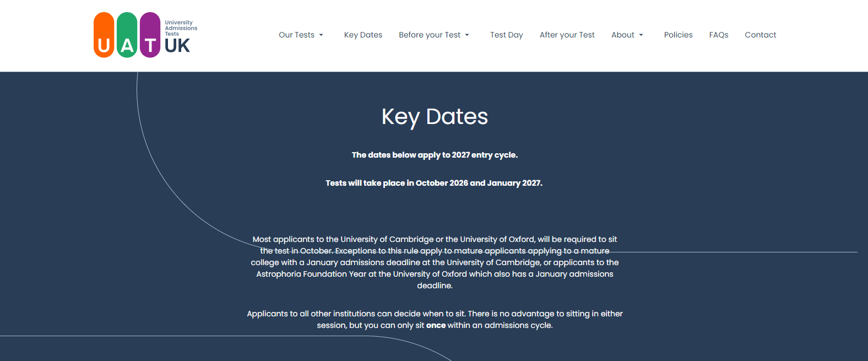Open the Test Day page

pos(507,35)
